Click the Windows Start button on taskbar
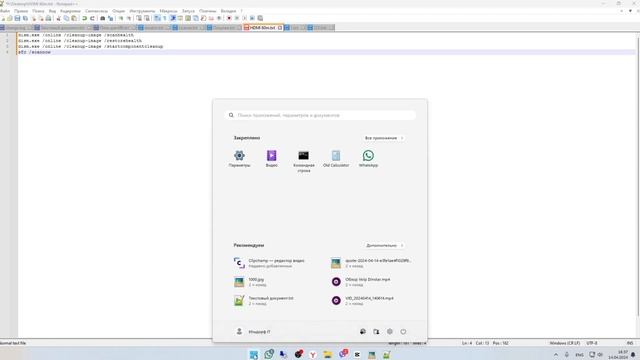 tap(254, 354)
